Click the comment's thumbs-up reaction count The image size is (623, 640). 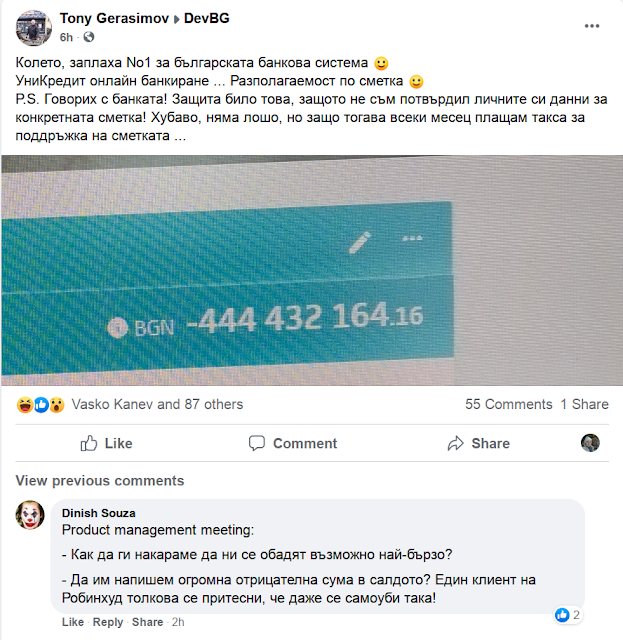[x=568, y=615]
